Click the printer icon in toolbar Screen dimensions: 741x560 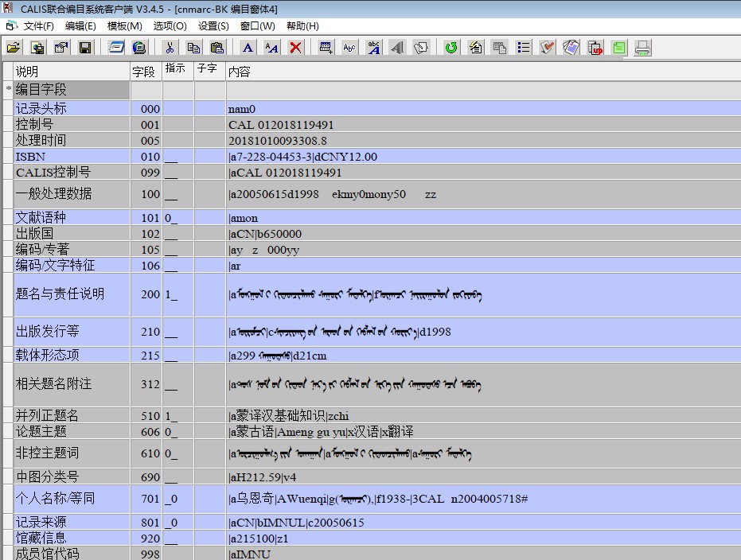[643, 48]
